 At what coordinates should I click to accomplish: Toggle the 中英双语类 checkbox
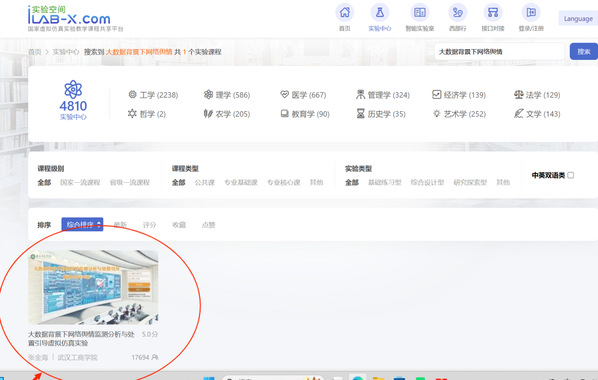coord(571,175)
